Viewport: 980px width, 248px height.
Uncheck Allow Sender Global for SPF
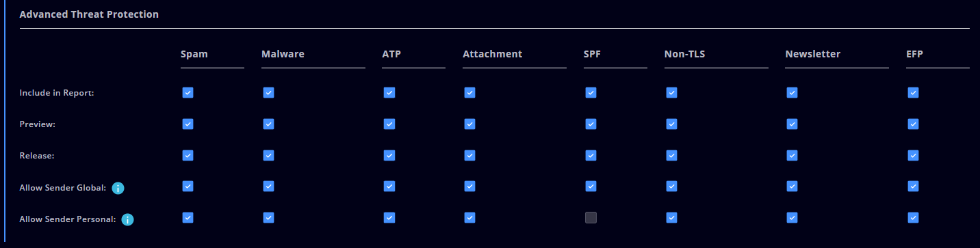pyautogui.click(x=591, y=186)
